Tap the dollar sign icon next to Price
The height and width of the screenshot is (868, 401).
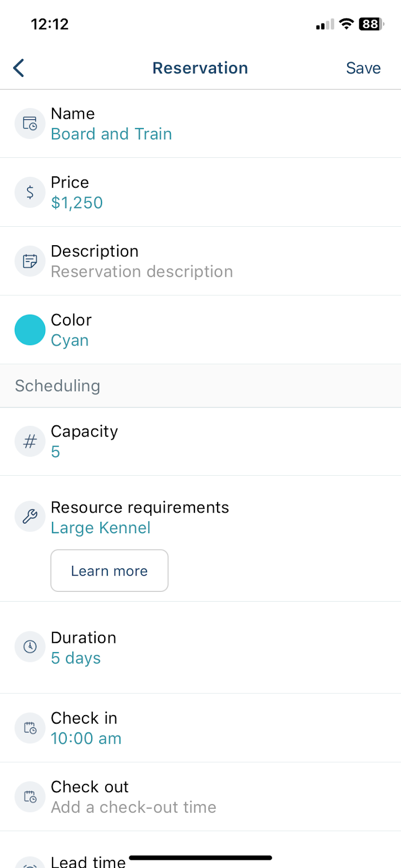pyautogui.click(x=30, y=192)
